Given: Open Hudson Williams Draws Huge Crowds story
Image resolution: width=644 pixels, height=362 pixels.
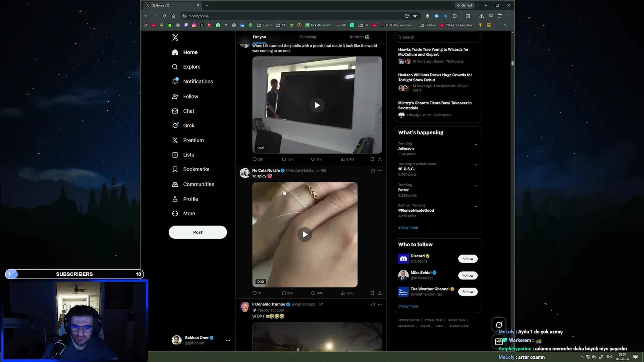Looking at the screenshot, I should 438,83.
